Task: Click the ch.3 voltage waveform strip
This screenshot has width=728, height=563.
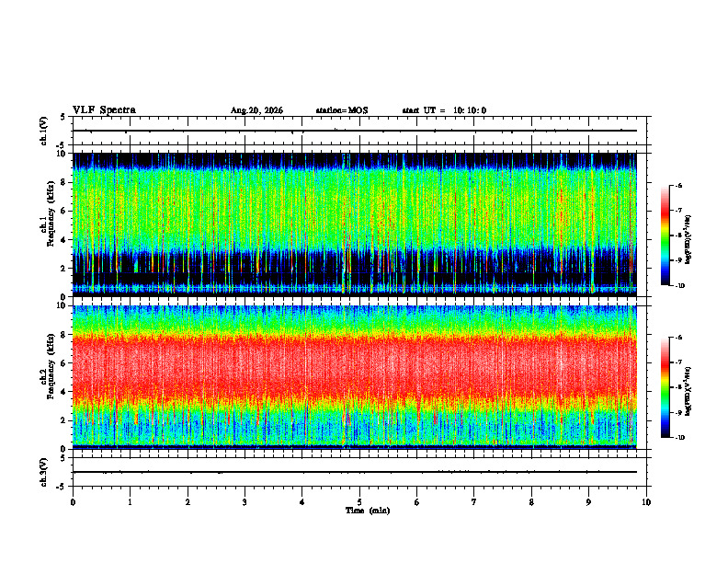Action: 355,472
